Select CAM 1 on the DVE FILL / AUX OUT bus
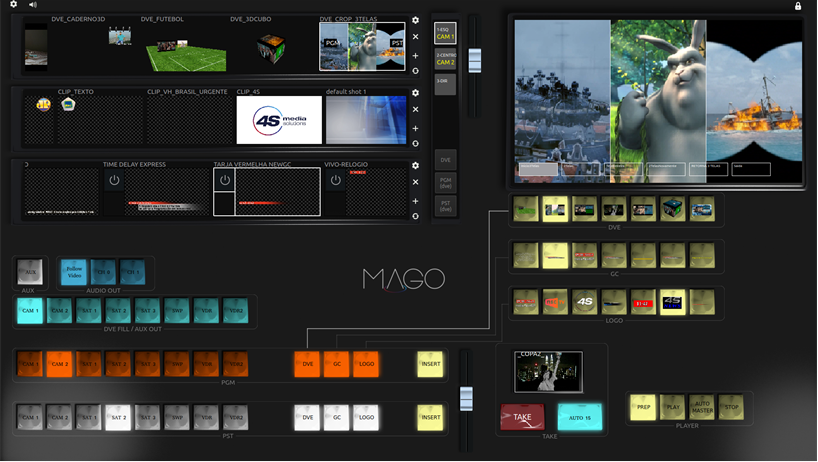818x462 pixels. click(30, 311)
